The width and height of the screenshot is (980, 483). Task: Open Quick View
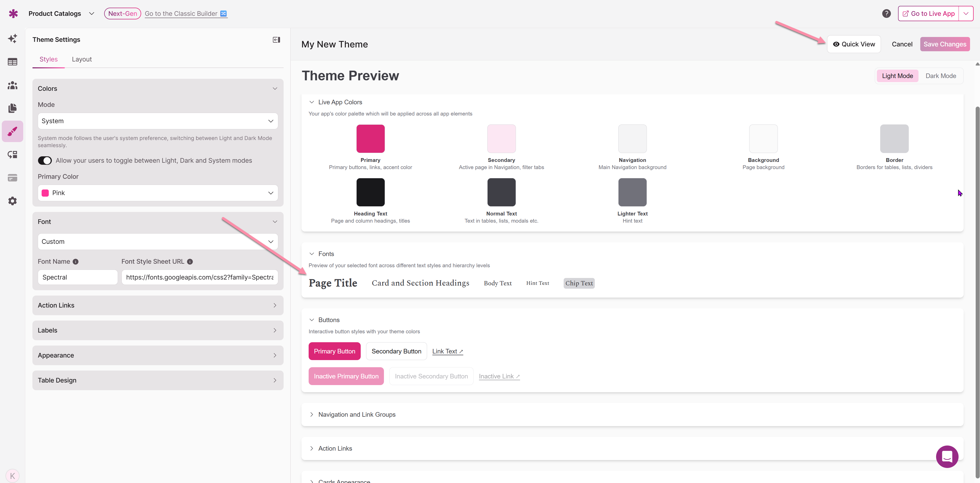pos(854,44)
